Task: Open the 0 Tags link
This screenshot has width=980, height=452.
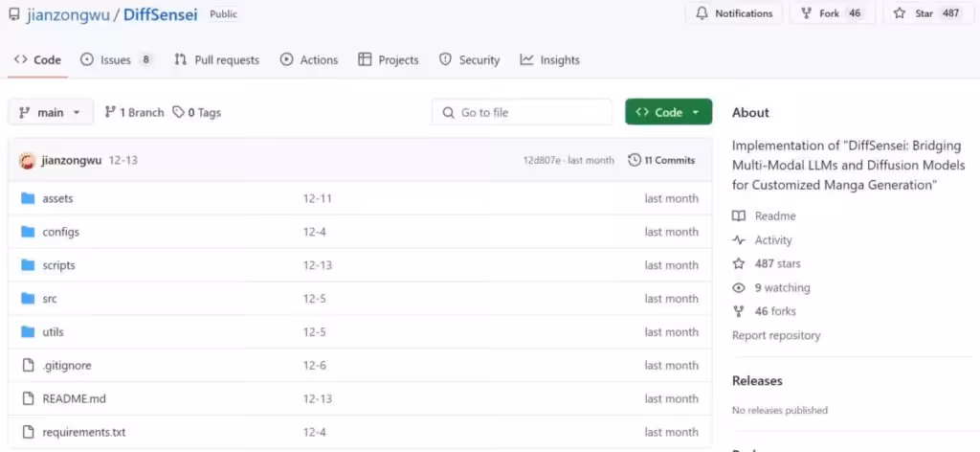Action: pos(196,112)
